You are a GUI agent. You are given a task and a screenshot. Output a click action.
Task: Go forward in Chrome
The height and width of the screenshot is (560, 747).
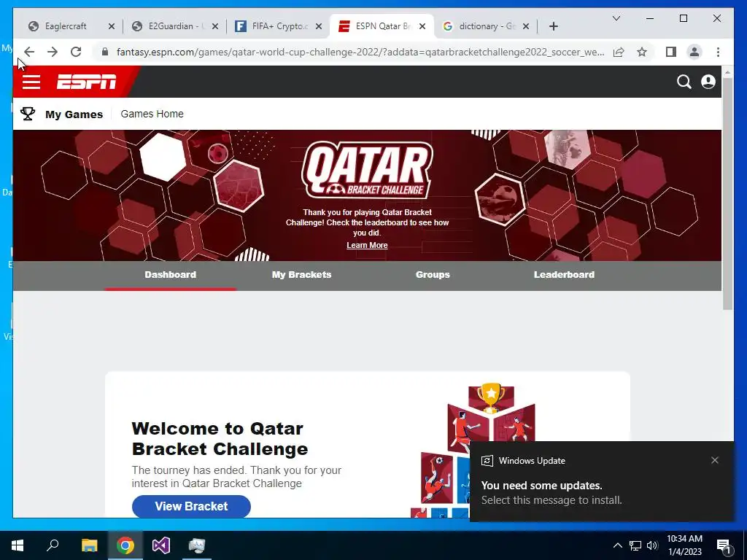pos(53,52)
